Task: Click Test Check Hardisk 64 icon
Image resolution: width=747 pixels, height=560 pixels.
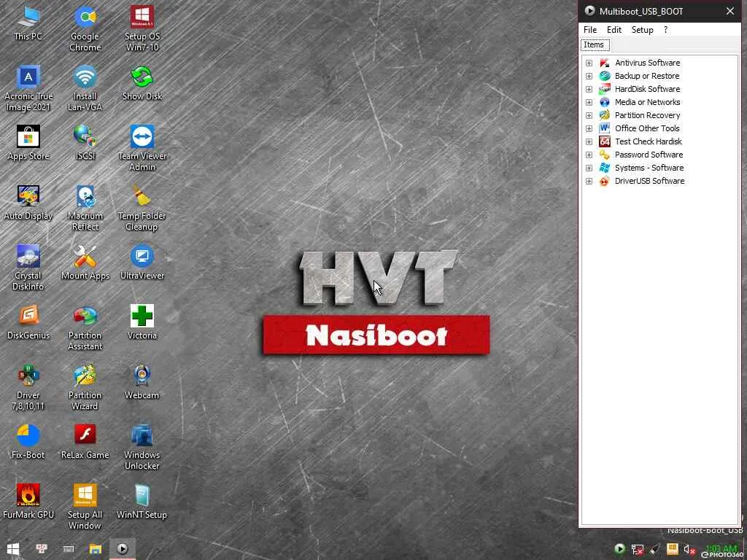Action: [605, 141]
